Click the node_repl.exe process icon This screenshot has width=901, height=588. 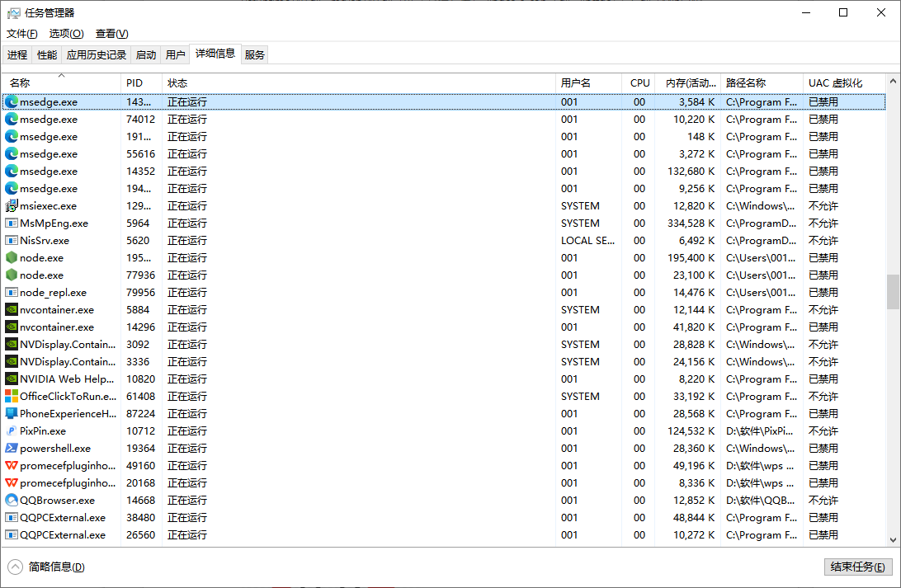click(x=12, y=292)
